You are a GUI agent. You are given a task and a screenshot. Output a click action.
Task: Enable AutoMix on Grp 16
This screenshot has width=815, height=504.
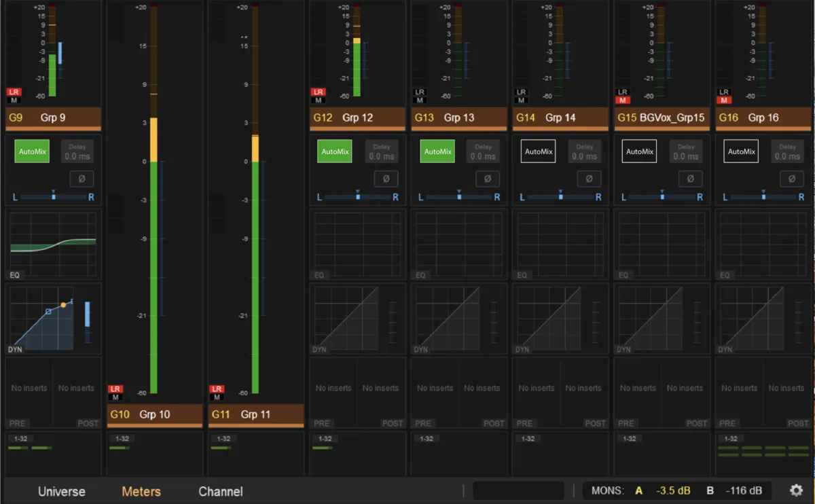point(741,151)
